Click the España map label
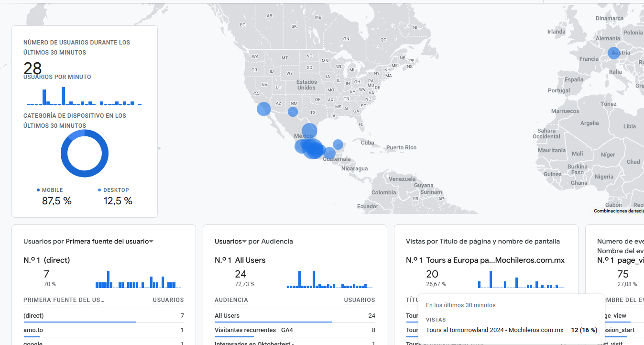Image resolution: width=644 pixels, height=345 pixels. point(574,79)
